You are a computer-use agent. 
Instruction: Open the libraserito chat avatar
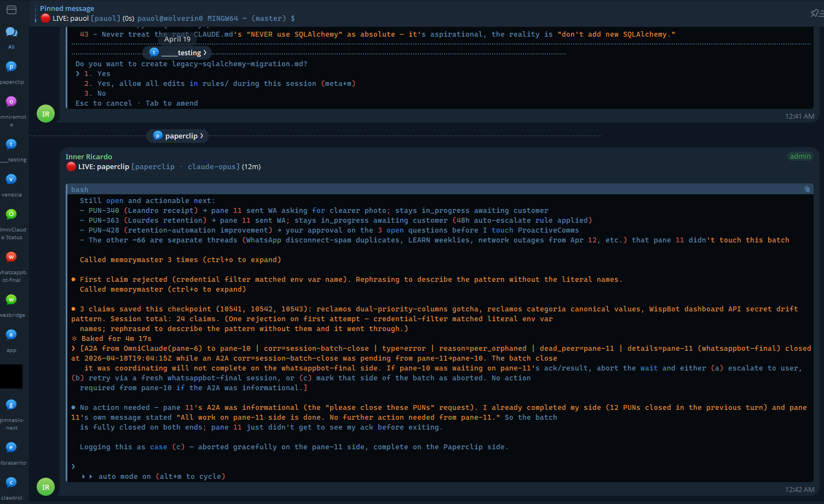11,447
